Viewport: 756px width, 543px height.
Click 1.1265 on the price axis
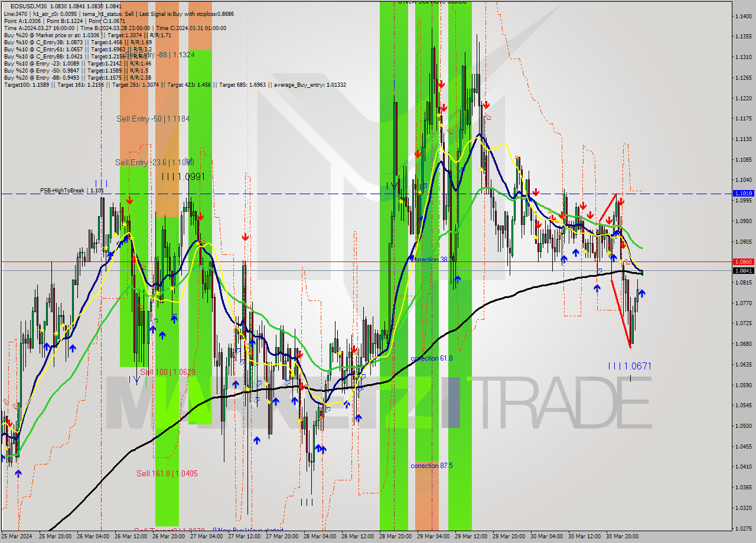tap(743, 77)
